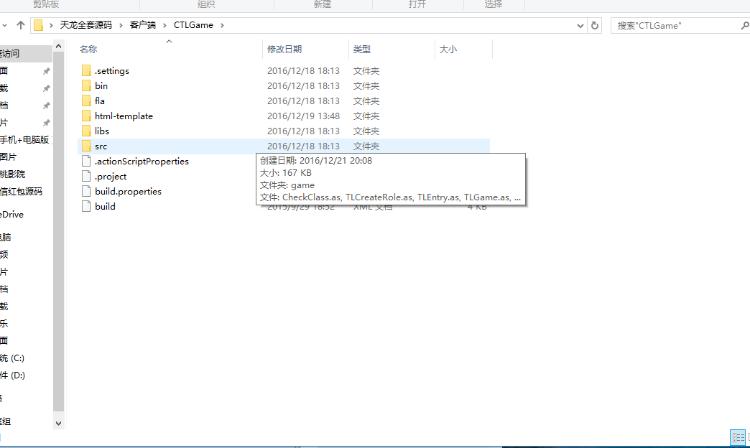This screenshot has height=448, width=750.
Task: Go to 客户端 breadcrumb folder
Action: coord(143,25)
